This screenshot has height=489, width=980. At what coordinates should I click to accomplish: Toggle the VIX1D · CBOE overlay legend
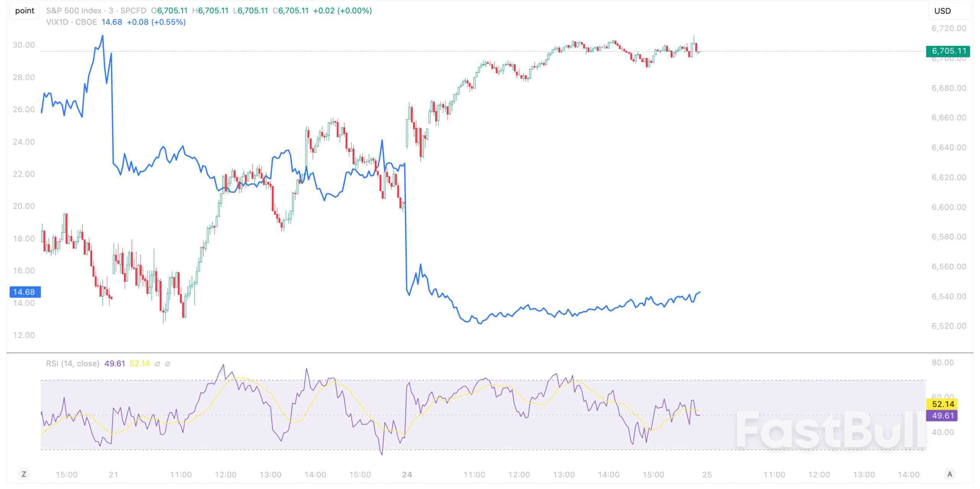[71, 22]
